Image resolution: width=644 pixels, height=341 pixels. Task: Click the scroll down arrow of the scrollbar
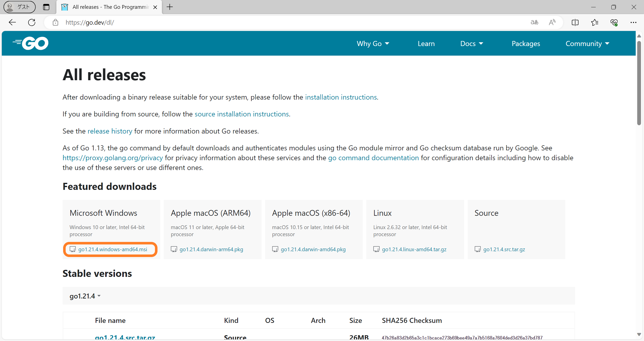[639, 334]
